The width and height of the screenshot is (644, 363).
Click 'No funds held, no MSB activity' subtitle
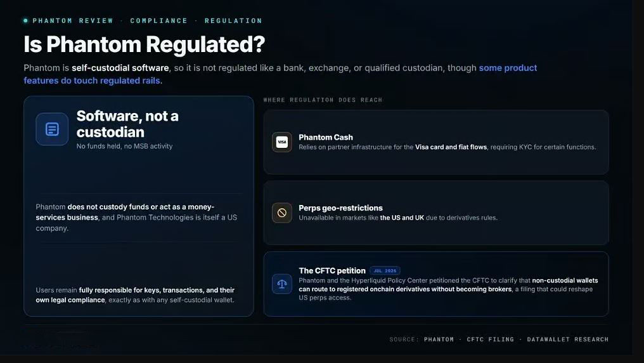124,146
